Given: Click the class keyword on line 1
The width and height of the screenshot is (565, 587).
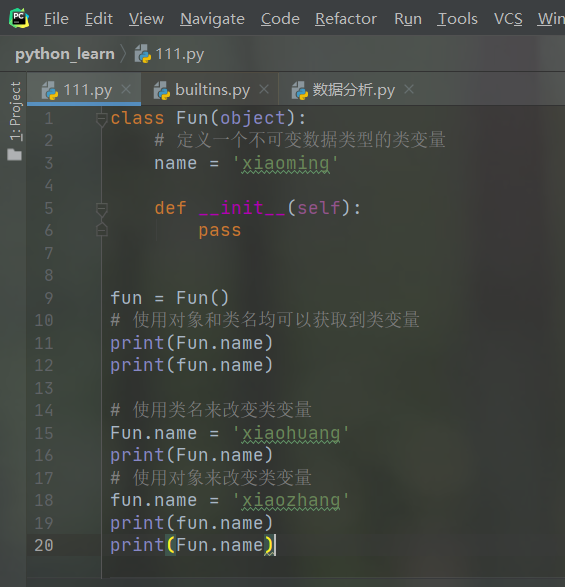Looking at the screenshot, I should pyautogui.click(x=137, y=118).
